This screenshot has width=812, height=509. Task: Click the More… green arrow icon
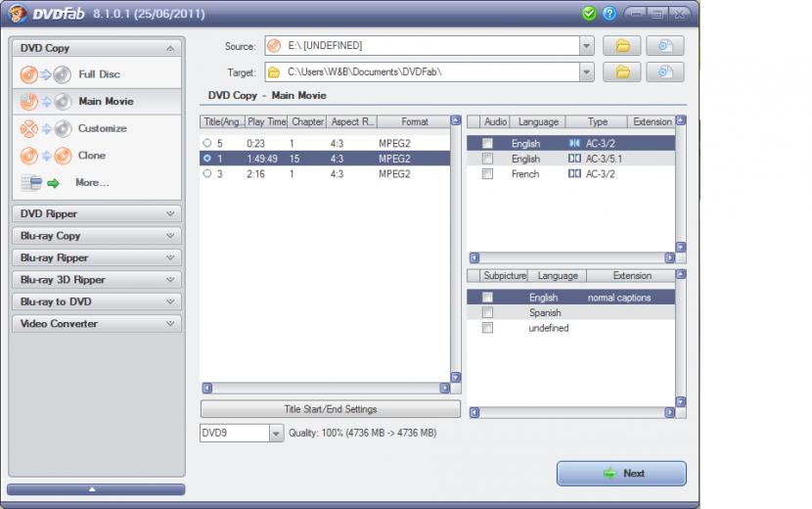[x=54, y=183]
